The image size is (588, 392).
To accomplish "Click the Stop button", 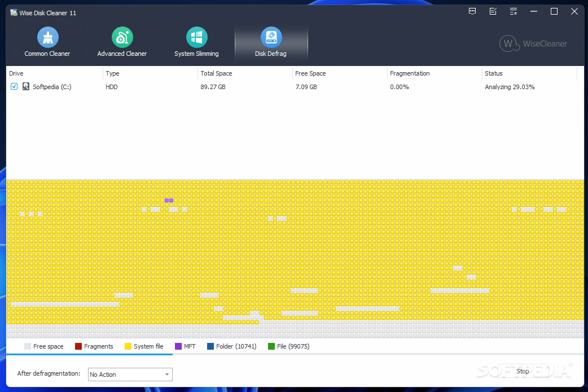I will 523,371.
